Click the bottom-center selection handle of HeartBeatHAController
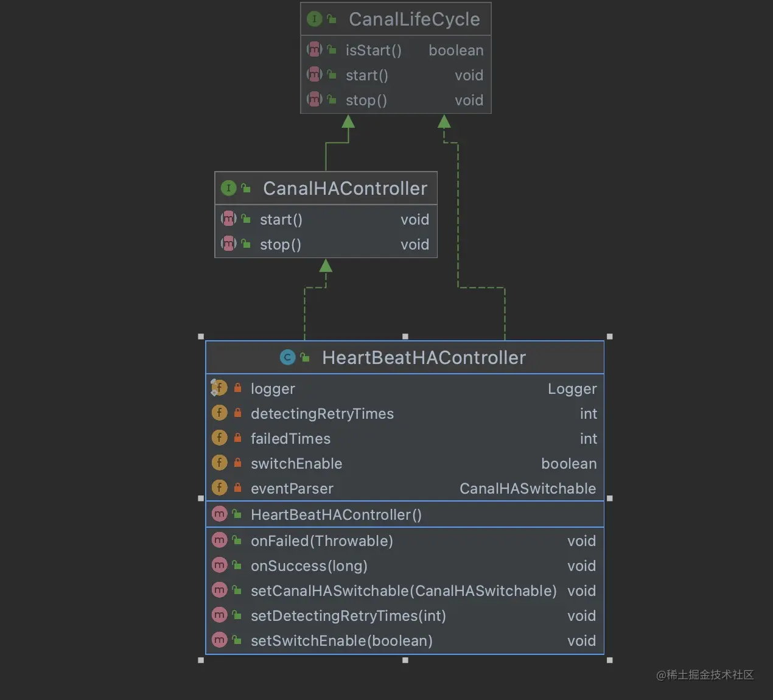 coord(405,660)
